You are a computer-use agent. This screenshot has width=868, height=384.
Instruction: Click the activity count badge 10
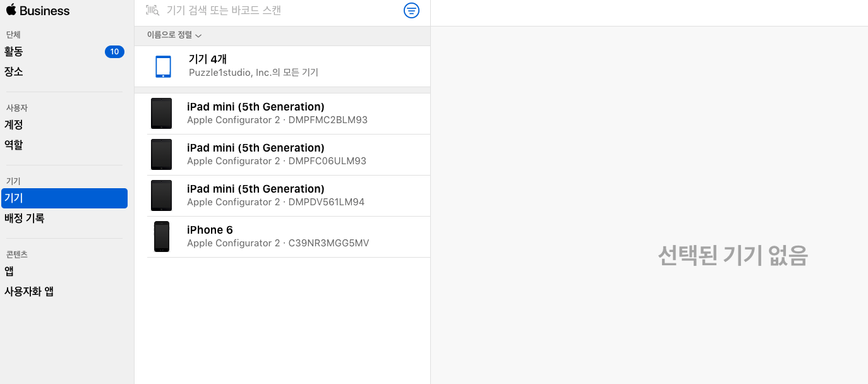[114, 52]
